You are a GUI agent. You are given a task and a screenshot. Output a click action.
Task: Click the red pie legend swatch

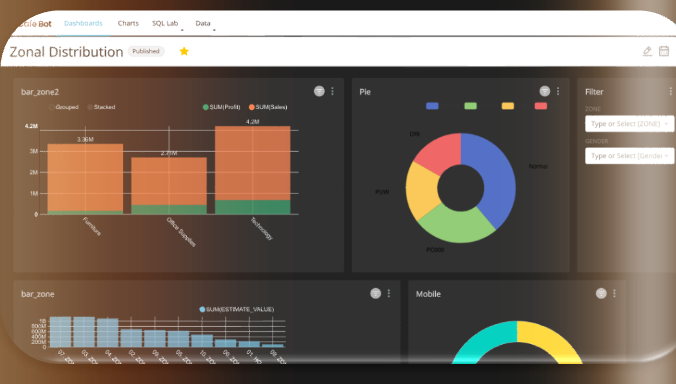point(541,106)
